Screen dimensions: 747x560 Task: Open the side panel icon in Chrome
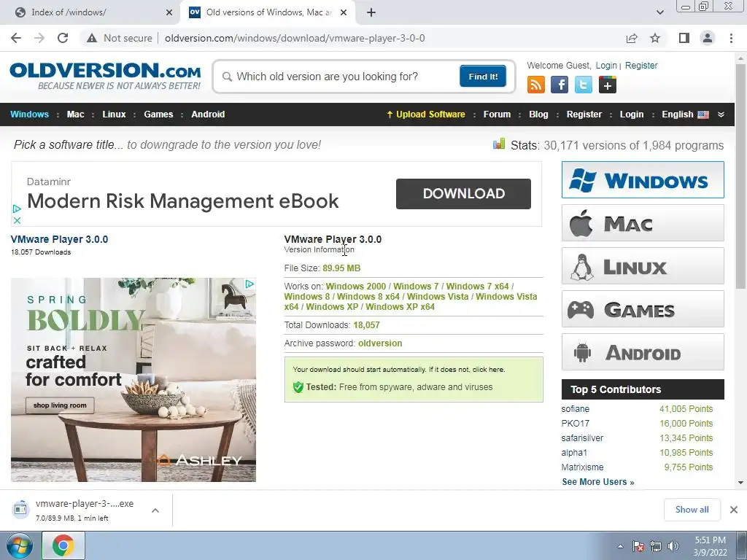(x=684, y=38)
